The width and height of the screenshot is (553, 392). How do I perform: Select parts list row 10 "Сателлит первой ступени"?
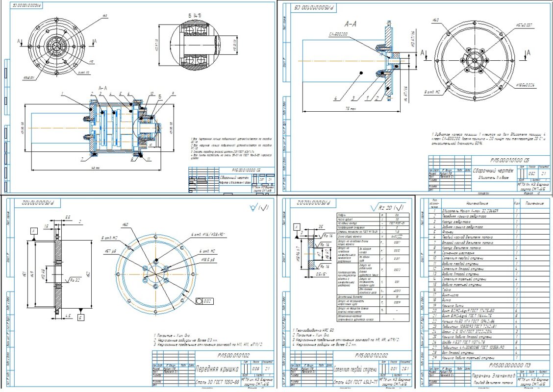(488, 258)
